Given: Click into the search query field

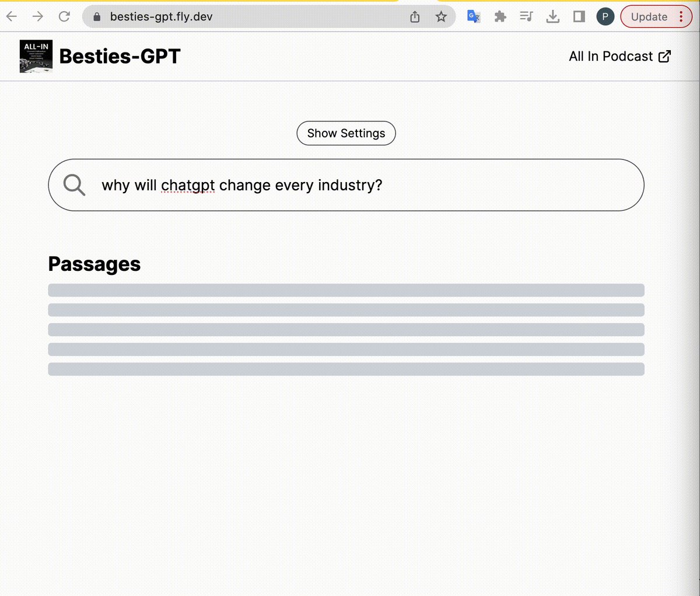Looking at the screenshot, I should pos(346,185).
